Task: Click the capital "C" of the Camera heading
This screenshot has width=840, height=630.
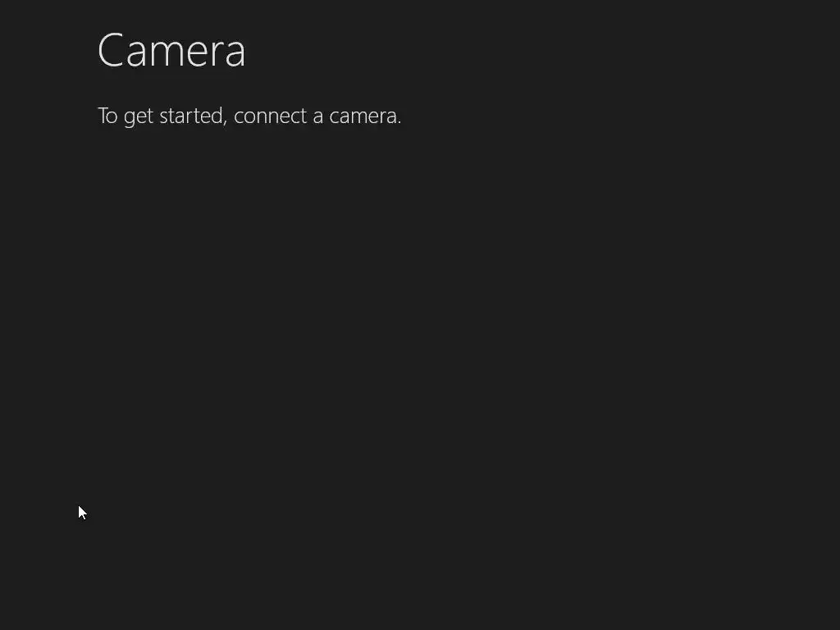Action: [112, 51]
